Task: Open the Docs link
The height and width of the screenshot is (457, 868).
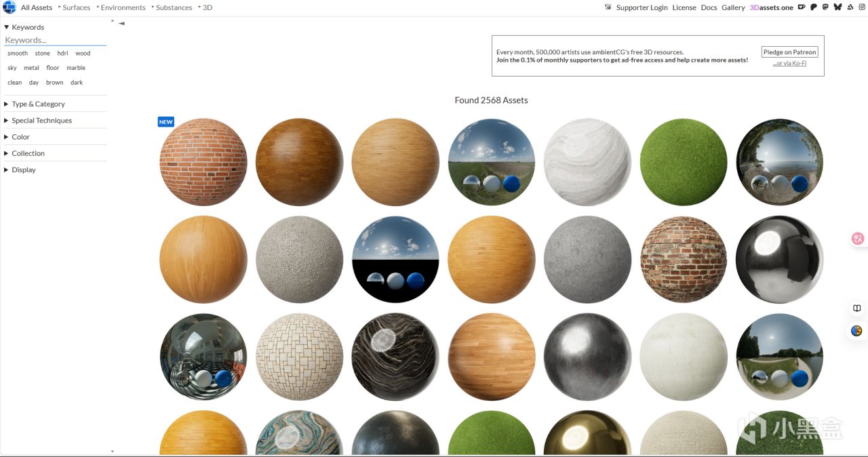Action: tap(709, 7)
